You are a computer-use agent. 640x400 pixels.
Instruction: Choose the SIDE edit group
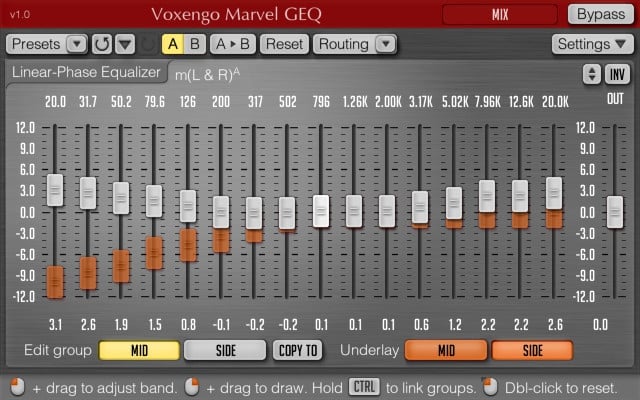point(225,350)
